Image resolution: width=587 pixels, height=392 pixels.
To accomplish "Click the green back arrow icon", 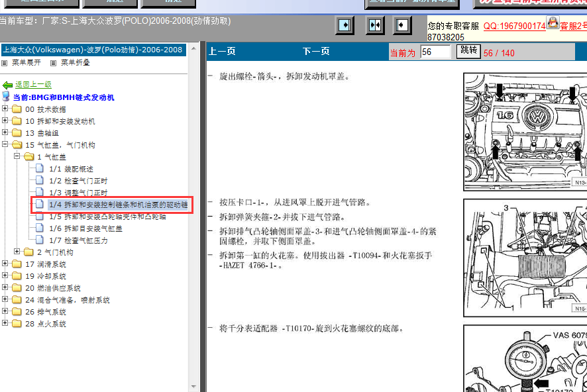I will point(7,85).
